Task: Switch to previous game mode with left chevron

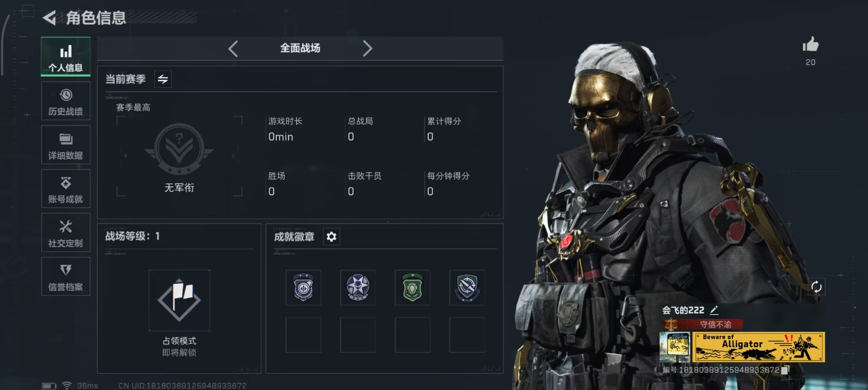Action: pos(233,48)
